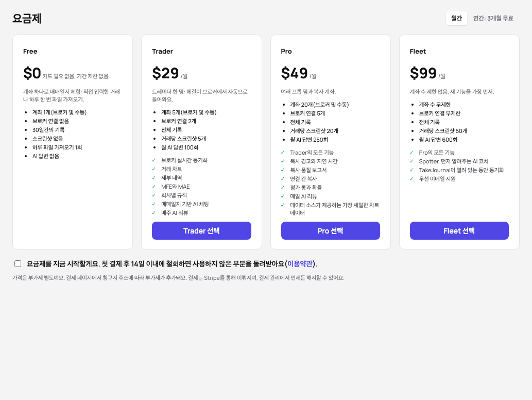532x400 pixels.
Task: Click the Pro plan title
Action: tap(286, 51)
